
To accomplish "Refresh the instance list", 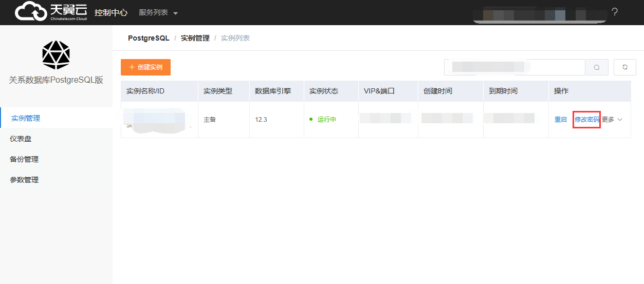I will click(625, 67).
